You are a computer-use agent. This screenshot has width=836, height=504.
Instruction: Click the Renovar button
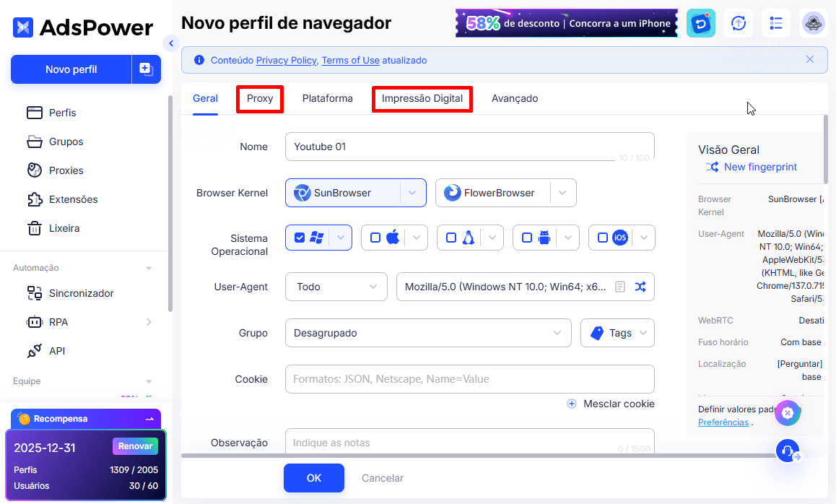pos(135,446)
